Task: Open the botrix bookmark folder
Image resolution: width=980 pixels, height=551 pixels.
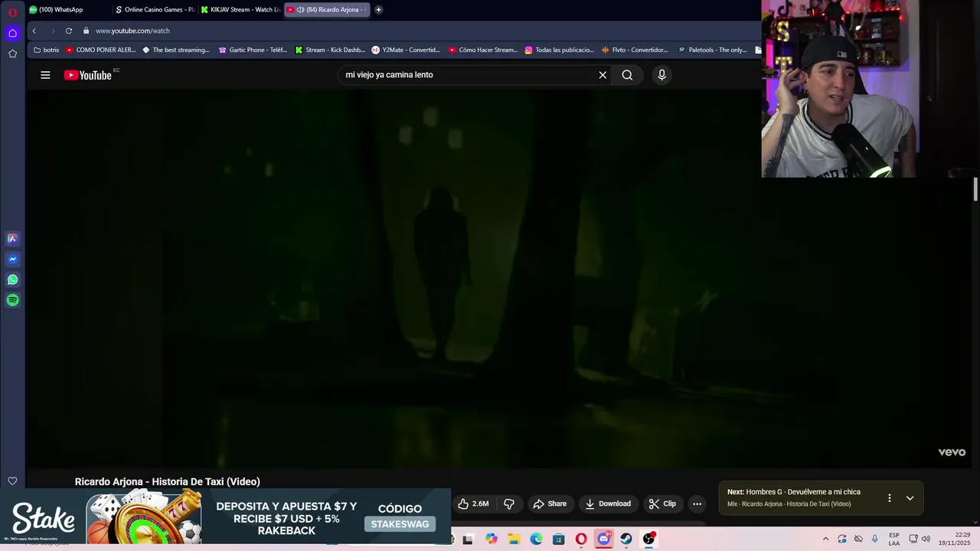Action: [47, 50]
